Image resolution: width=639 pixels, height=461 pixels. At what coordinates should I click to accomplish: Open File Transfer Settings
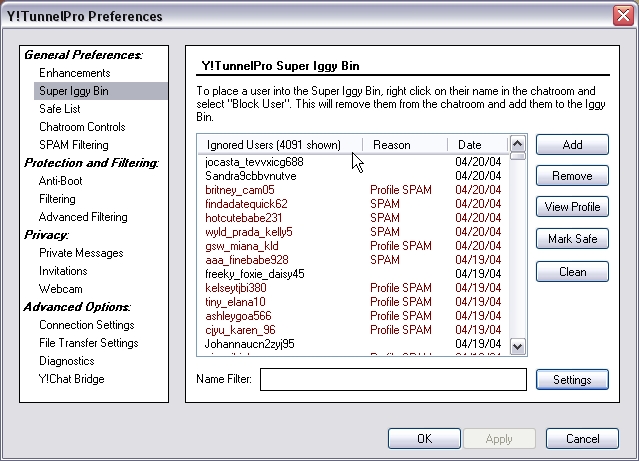pos(89,343)
